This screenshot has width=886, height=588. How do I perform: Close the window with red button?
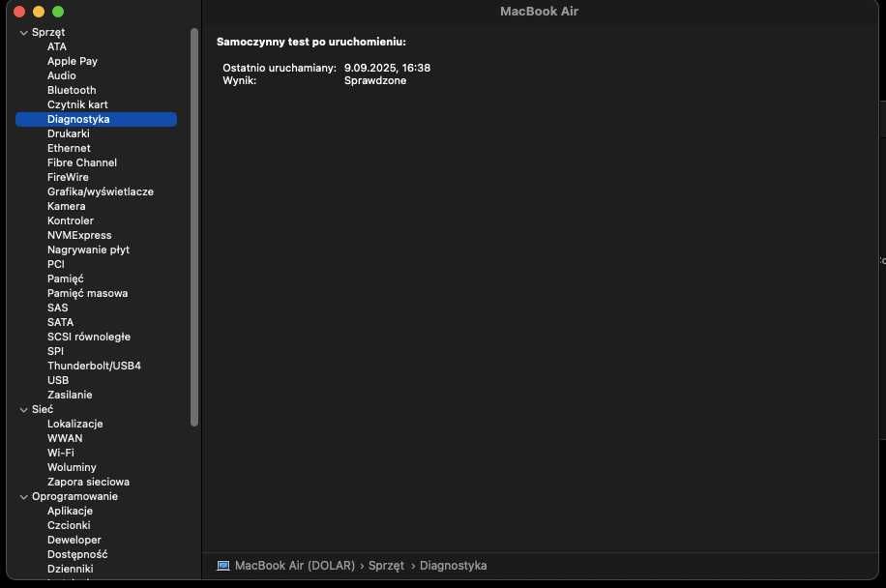[x=19, y=12]
